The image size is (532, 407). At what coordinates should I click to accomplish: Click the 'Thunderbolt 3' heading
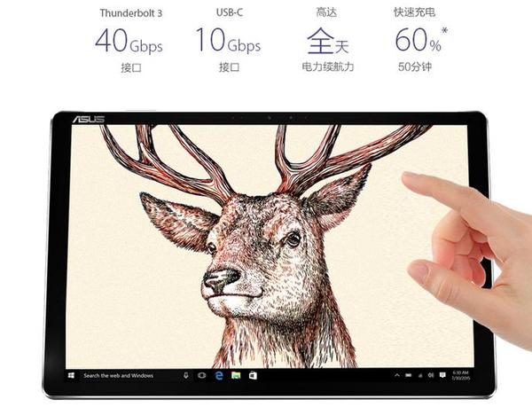131,13
